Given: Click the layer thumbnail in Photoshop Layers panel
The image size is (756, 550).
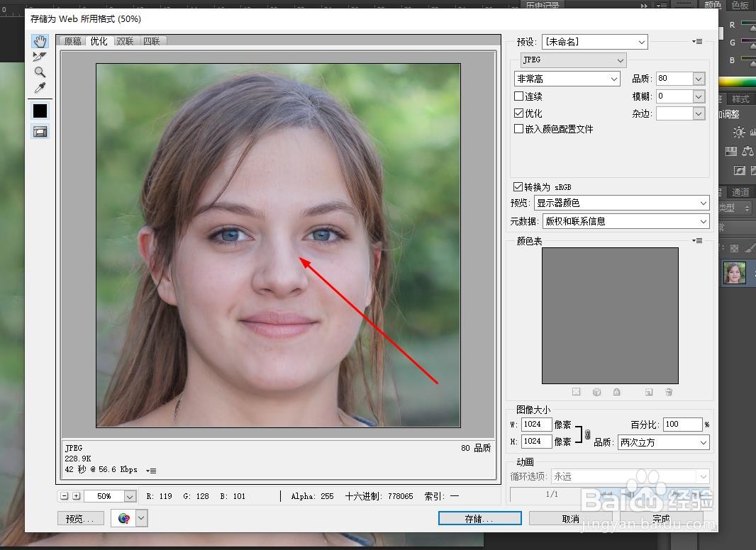Looking at the screenshot, I should pyautogui.click(x=734, y=273).
